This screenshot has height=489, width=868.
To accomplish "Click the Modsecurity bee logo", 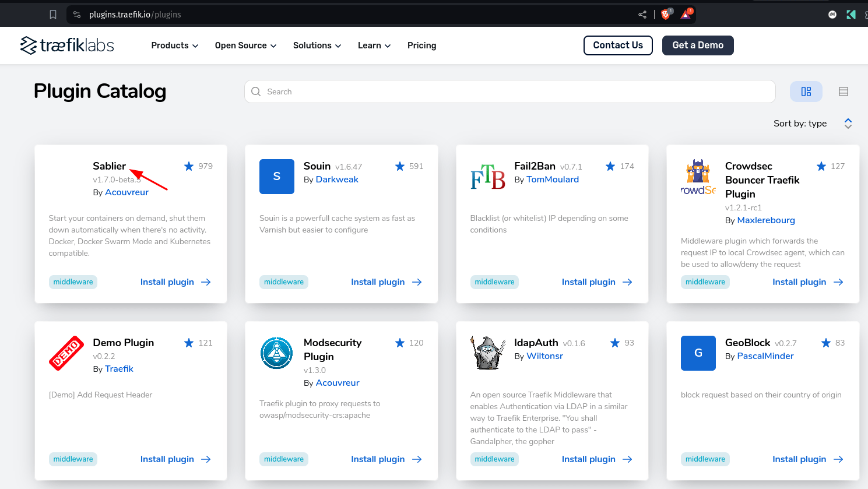I will [277, 353].
